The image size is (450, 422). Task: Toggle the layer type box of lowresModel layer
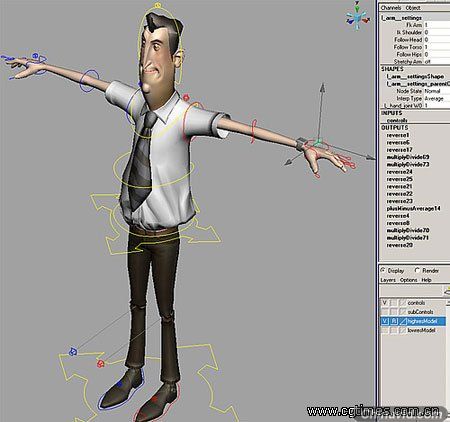pyautogui.click(x=394, y=330)
